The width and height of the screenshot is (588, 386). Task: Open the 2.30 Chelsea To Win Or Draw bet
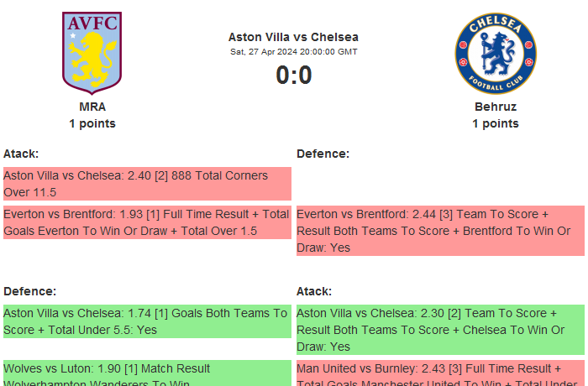[x=440, y=330]
